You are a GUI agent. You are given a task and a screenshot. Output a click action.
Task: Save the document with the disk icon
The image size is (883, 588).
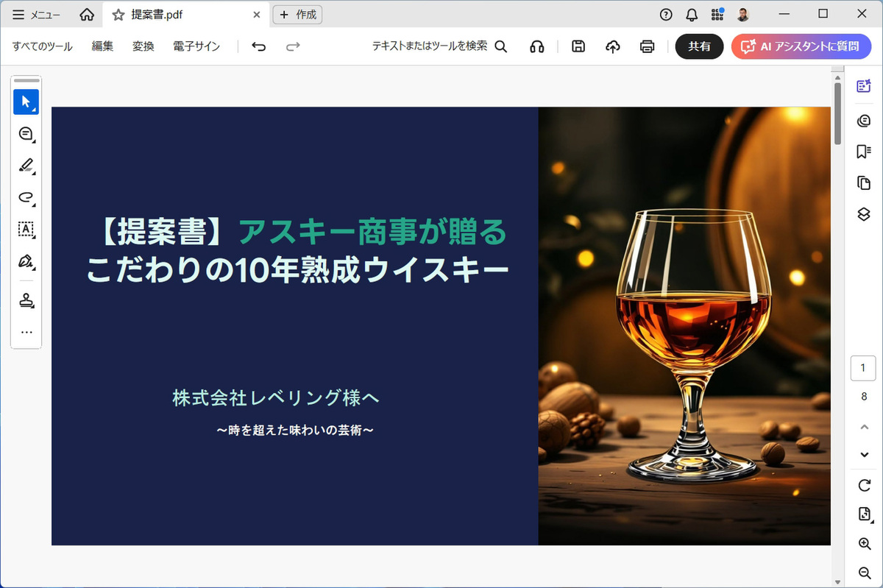[578, 46]
